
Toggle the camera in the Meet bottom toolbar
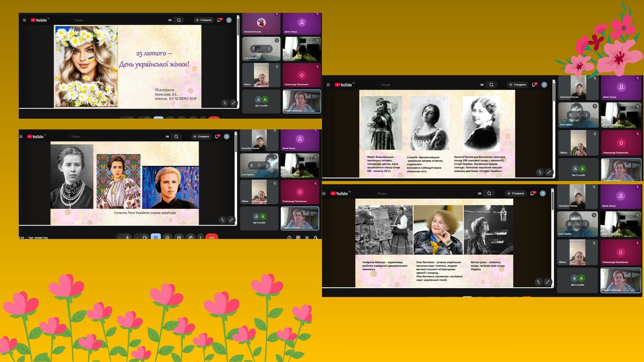145,237
